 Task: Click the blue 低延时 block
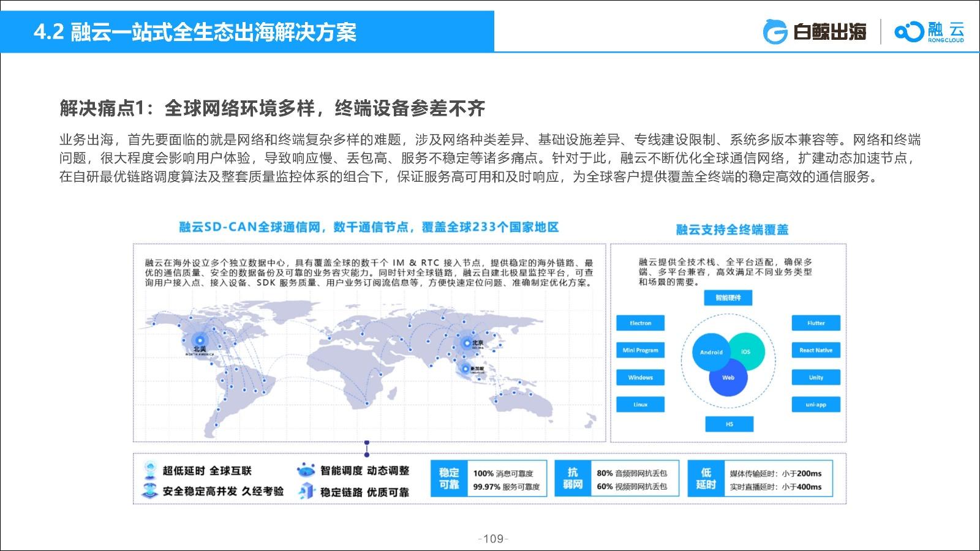pyautogui.click(x=706, y=478)
